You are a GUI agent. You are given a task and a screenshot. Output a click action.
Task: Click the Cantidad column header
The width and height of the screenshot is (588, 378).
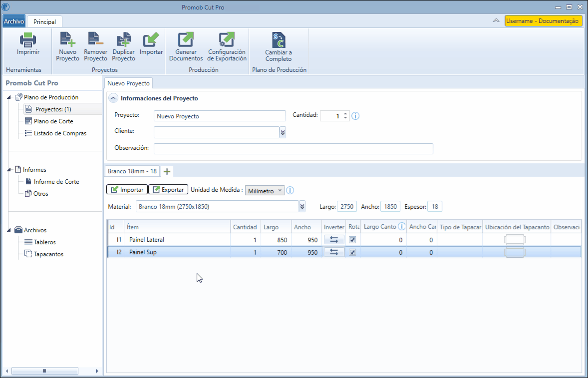click(245, 227)
